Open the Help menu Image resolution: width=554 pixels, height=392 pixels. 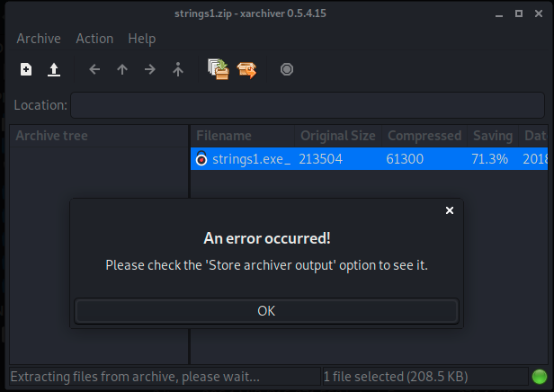point(142,39)
